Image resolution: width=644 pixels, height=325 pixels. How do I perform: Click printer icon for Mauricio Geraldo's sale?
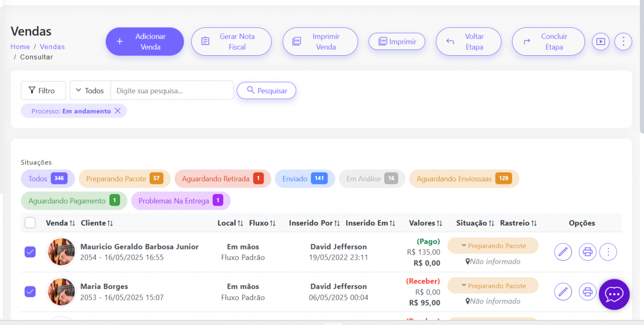pyautogui.click(x=588, y=252)
